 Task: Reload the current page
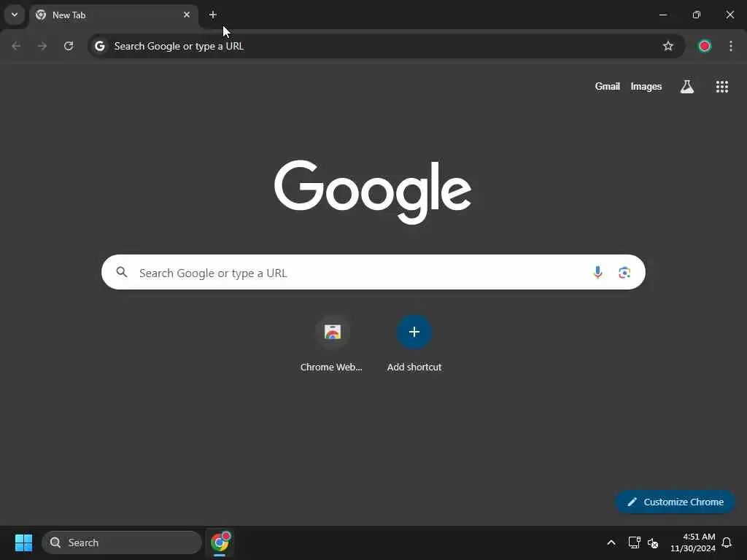pos(69,46)
